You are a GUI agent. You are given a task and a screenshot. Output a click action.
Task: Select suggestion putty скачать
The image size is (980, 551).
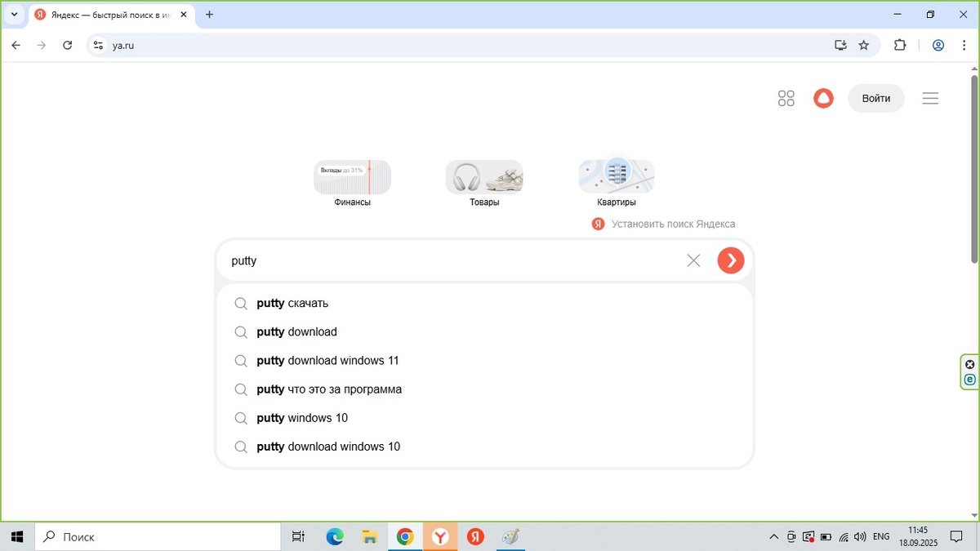(484, 303)
